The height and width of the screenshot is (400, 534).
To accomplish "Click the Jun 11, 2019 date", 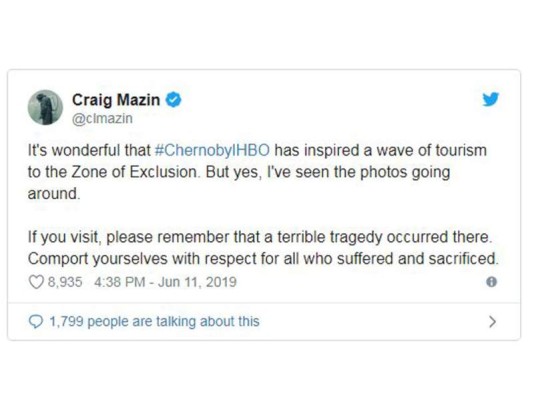I will pyautogui.click(x=197, y=282).
